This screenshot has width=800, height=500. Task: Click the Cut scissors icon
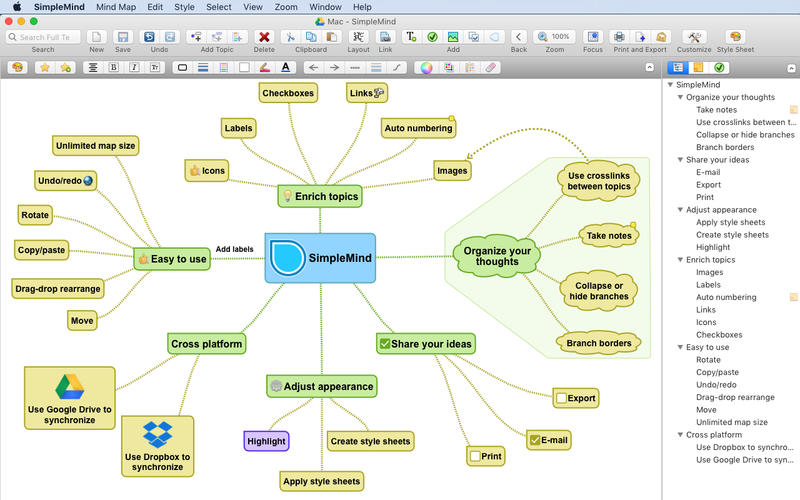click(290, 37)
